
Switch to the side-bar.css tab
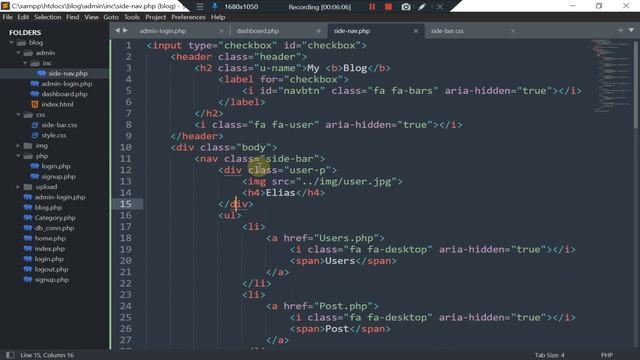pyautogui.click(x=447, y=31)
